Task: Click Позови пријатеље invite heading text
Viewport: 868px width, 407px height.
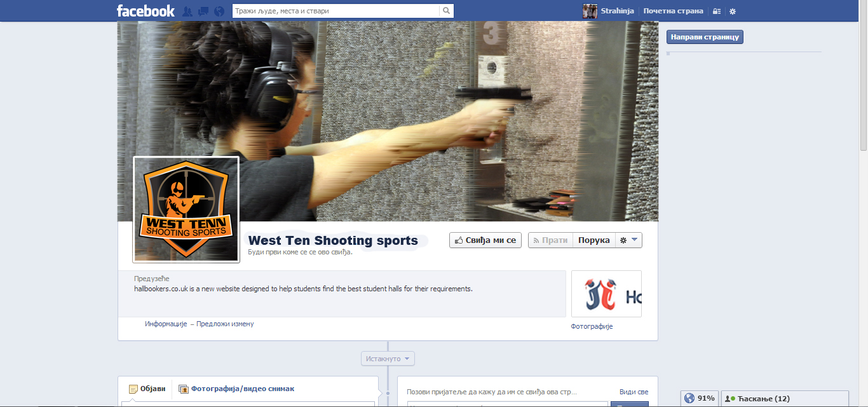Action: click(492, 392)
